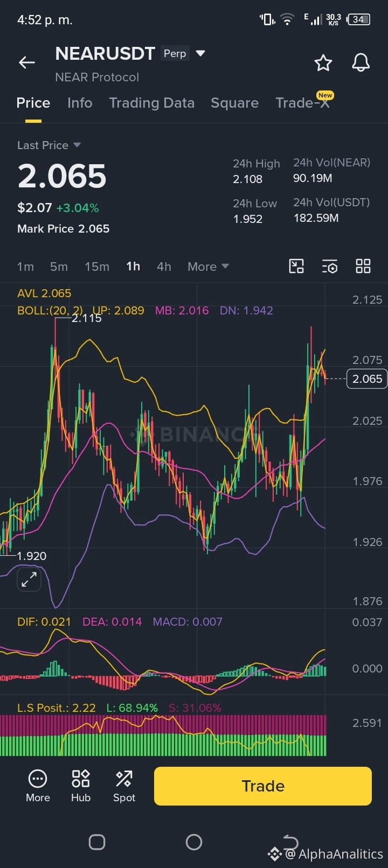Tap the L: 68.94% long ratio label
Screen dimensions: 388x868
point(132,708)
